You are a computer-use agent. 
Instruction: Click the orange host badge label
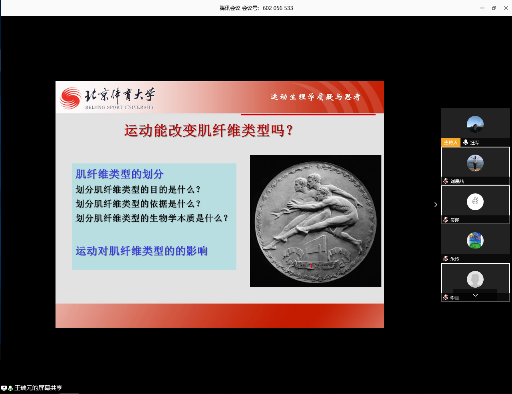point(450,143)
